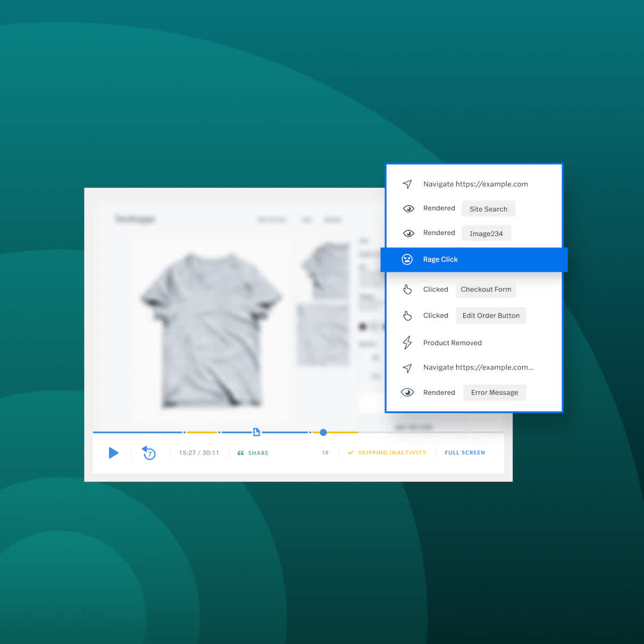
Task: Click the yellow timeline segment after the playhead
Action: click(343, 432)
